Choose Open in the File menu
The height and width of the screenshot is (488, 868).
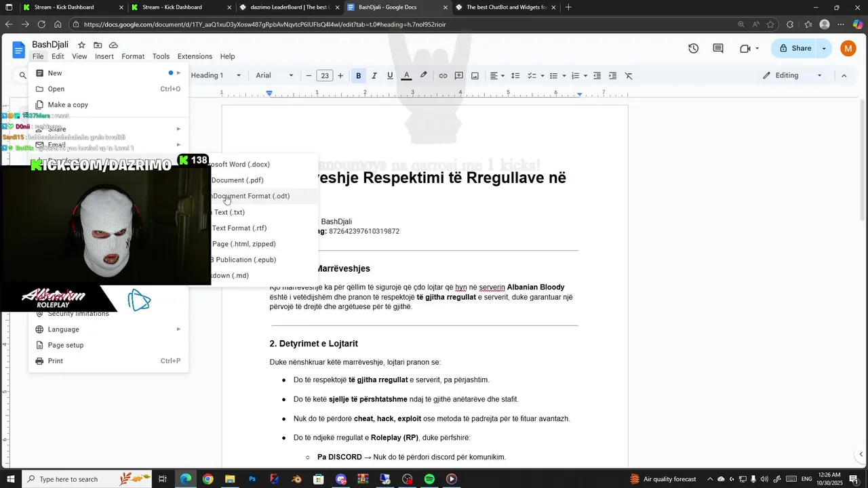pos(108,89)
